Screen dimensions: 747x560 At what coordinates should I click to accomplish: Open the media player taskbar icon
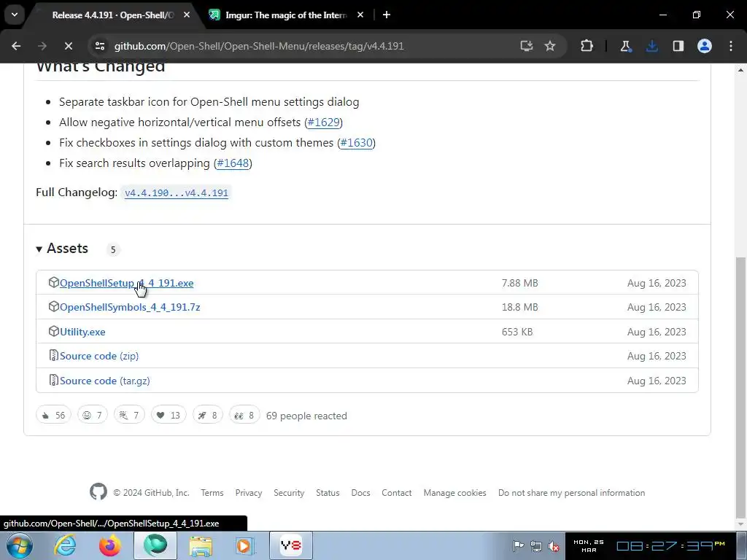(246, 545)
